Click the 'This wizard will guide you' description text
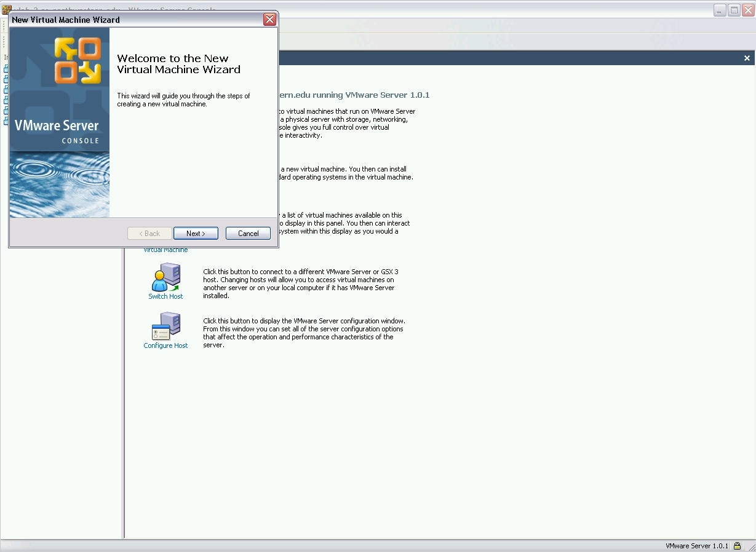The width and height of the screenshot is (756, 552). pyautogui.click(x=183, y=100)
